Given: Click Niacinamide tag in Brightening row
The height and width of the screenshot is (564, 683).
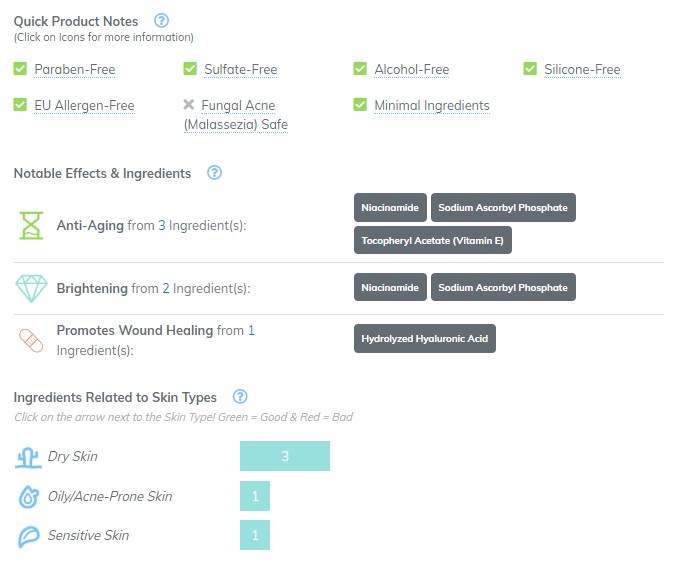Looking at the screenshot, I should [390, 287].
